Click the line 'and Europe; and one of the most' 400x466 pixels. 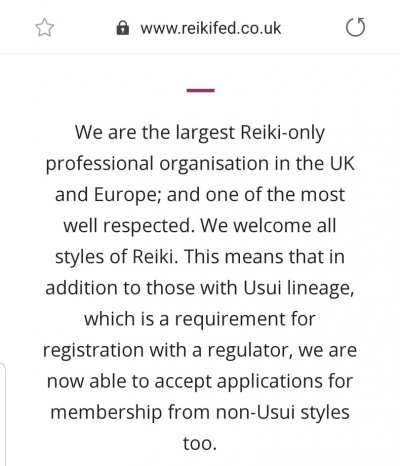[200, 195]
